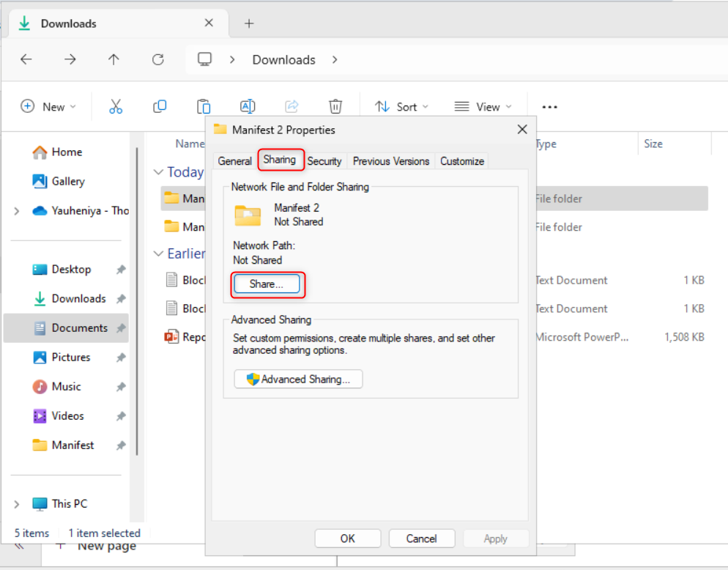
Task: Click the Copy icon in the toolbar
Action: click(160, 106)
